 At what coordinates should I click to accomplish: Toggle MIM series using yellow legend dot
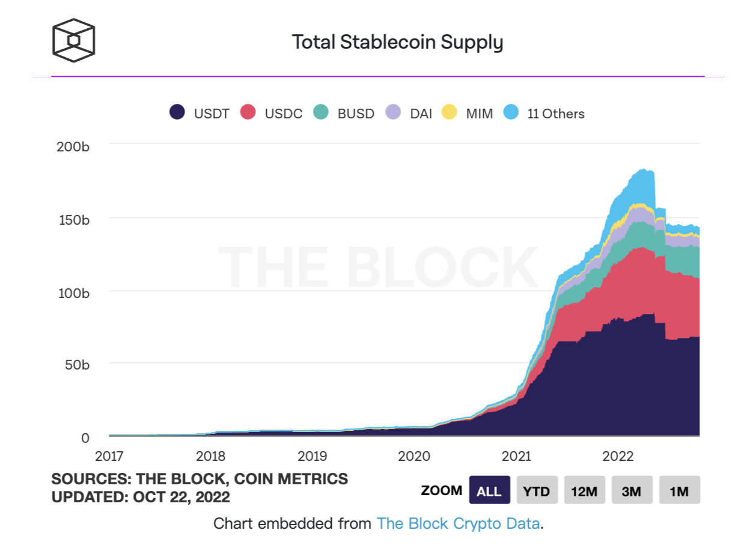[x=449, y=112]
